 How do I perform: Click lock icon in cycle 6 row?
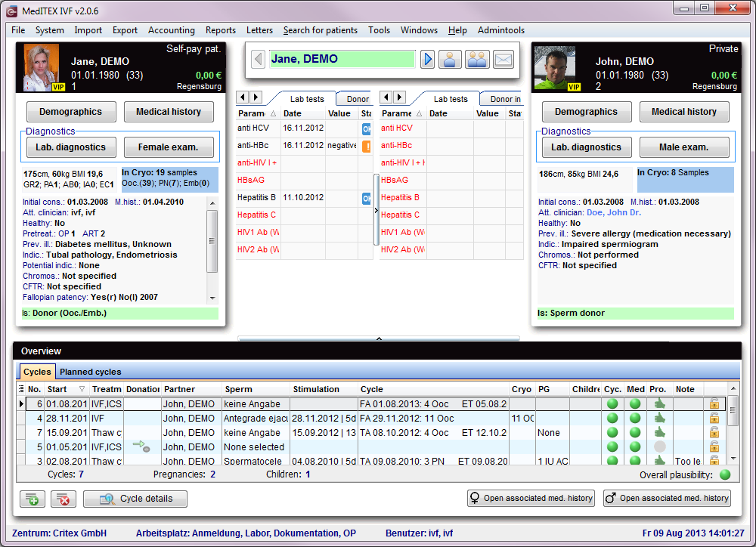click(x=714, y=404)
